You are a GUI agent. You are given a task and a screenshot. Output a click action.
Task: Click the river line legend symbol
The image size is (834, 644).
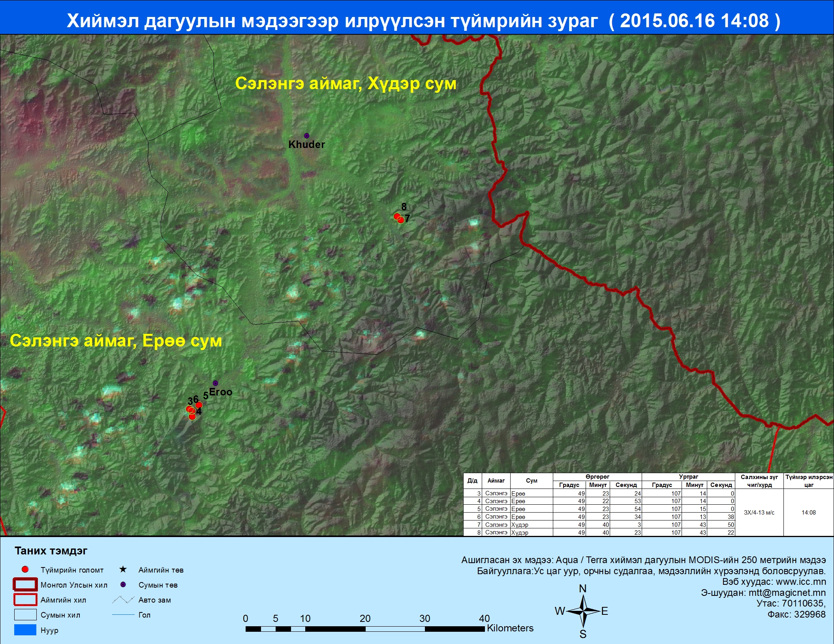(x=123, y=614)
